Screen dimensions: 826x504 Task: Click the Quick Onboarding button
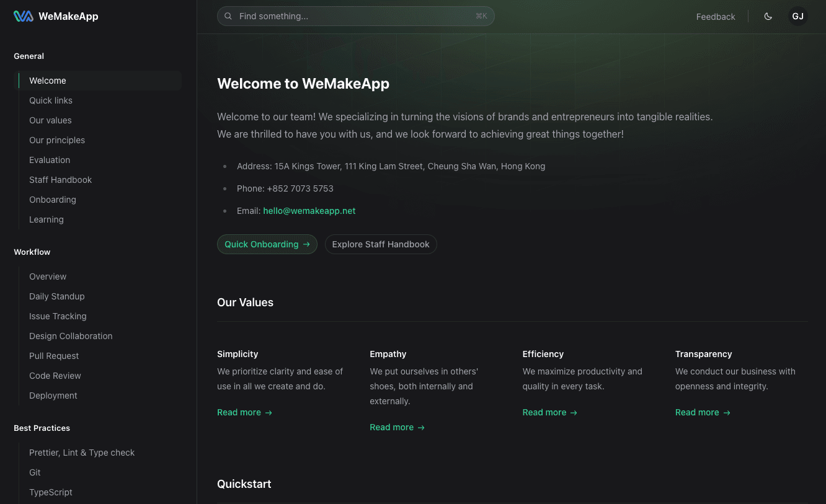(267, 244)
